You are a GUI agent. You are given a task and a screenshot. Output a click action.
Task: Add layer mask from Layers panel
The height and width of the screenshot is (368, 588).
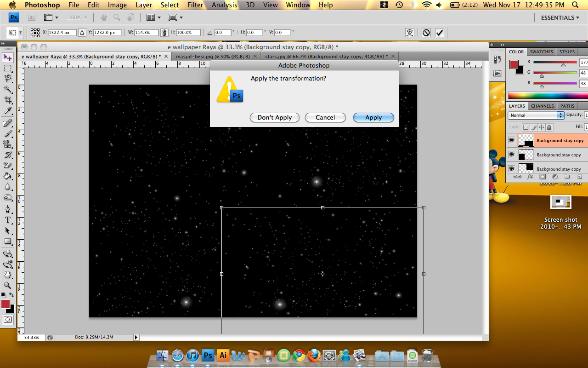[542, 177]
